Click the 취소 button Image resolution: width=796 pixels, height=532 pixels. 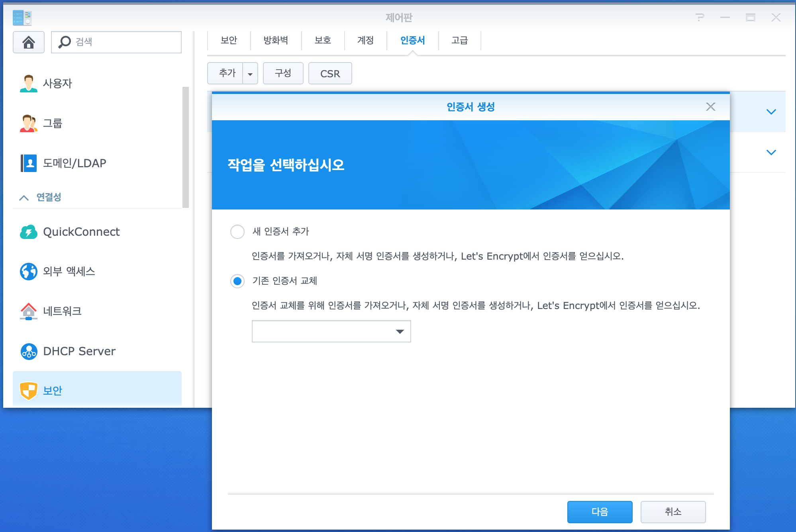pyautogui.click(x=673, y=512)
